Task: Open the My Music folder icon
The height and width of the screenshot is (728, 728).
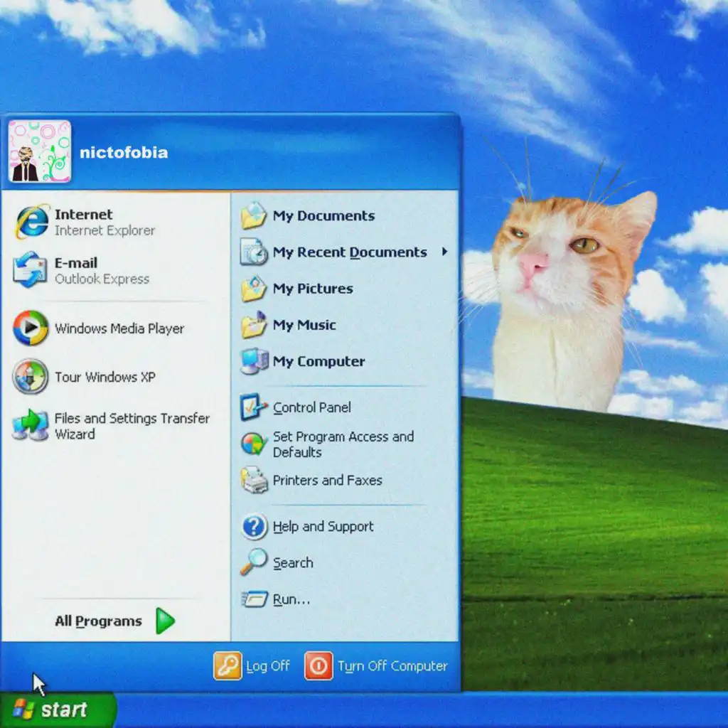Action: click(x=254, y=325)
